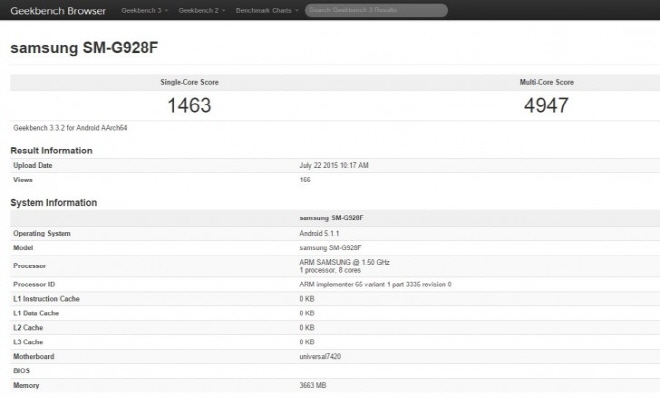Screen dimensions: 660x398
Task: Click the Result Information section heading
Action: [x=51, y=151]
